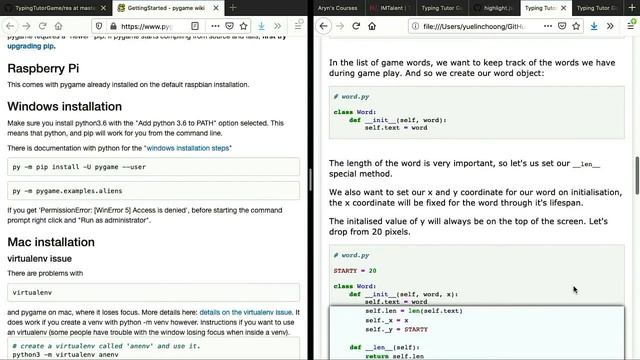This screenshot has height=360, width=640.
Task: Go back in left pygame wiki window
Action: pyautogui.click(x=10, y=26)
